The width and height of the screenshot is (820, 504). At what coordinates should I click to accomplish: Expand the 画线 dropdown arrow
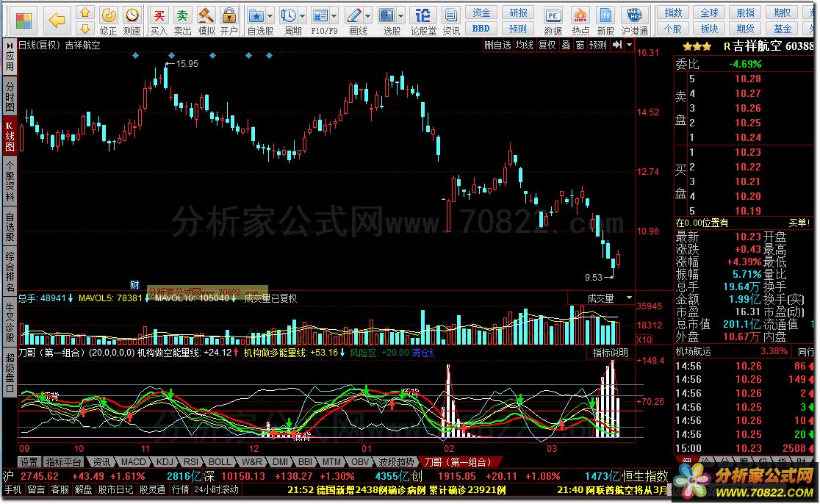[367, 16]
